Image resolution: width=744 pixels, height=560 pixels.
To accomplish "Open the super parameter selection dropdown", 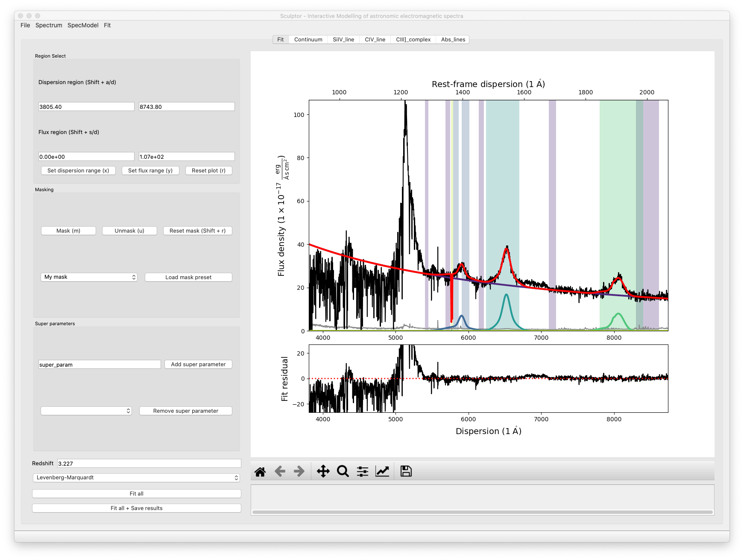I will click(x=86, y=411).
